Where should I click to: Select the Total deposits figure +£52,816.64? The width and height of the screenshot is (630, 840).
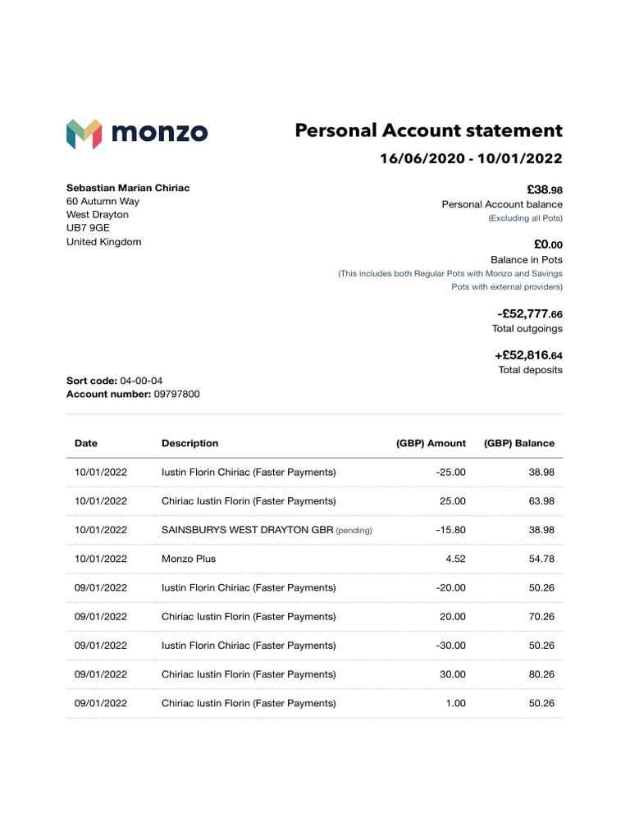[x=528, y=356]
